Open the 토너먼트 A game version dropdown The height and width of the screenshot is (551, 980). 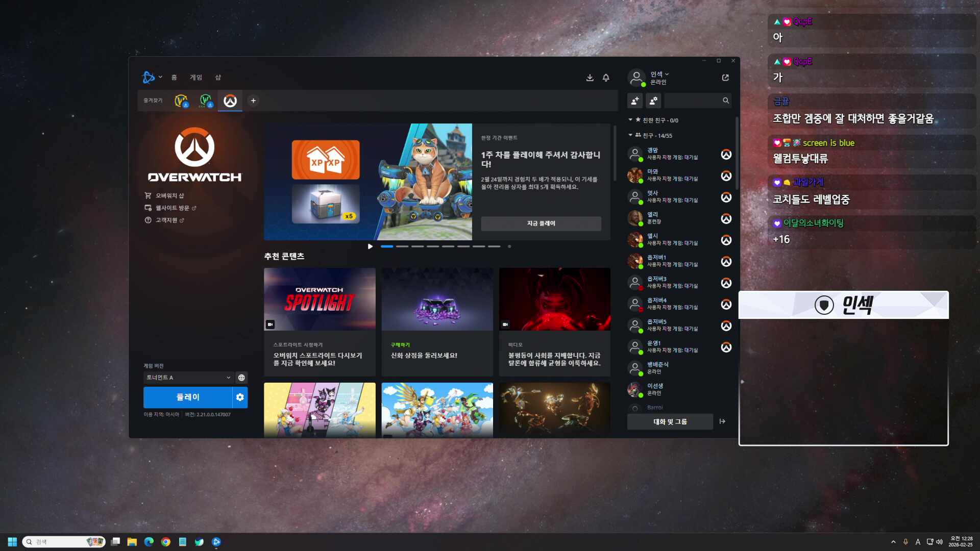tap(188, 378)
